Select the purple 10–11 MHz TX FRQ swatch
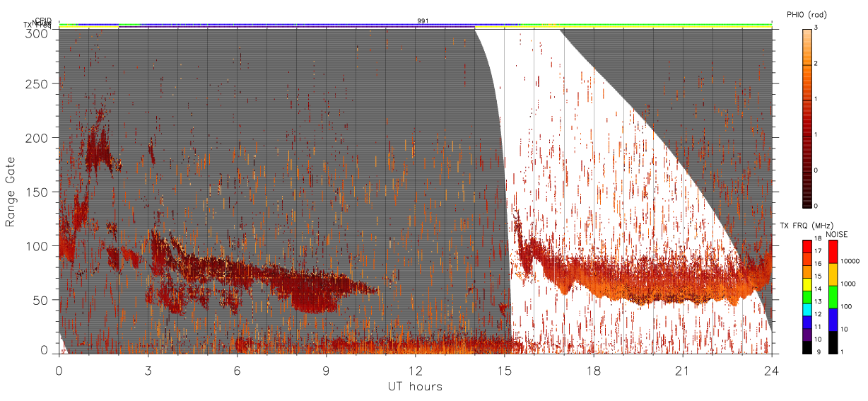 click(x=807, y=335)
